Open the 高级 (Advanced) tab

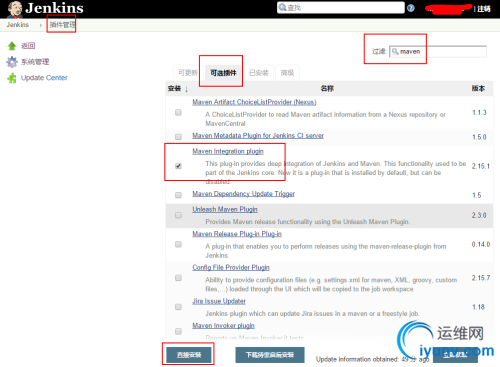[287, 73]
